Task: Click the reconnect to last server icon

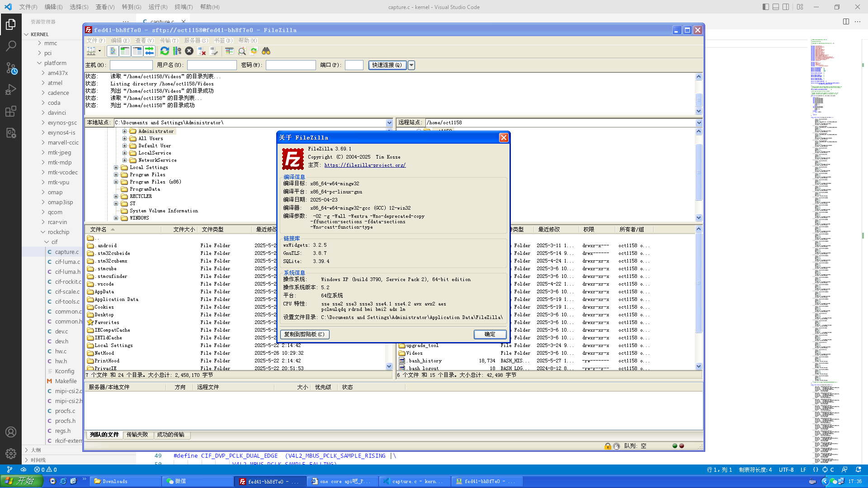Action: (214, 51)
